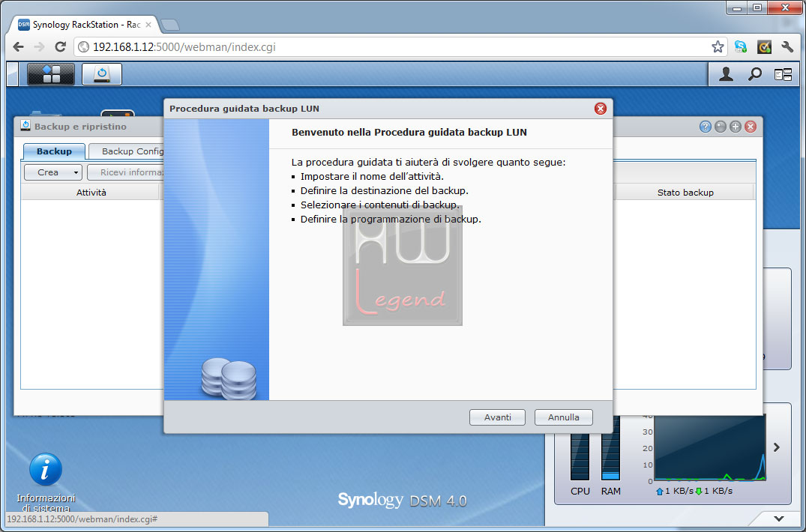The image size is (806, 532).
Task: Click the Ricevi informazioni button
Action: pyautogui.click(x=126, y=172)
